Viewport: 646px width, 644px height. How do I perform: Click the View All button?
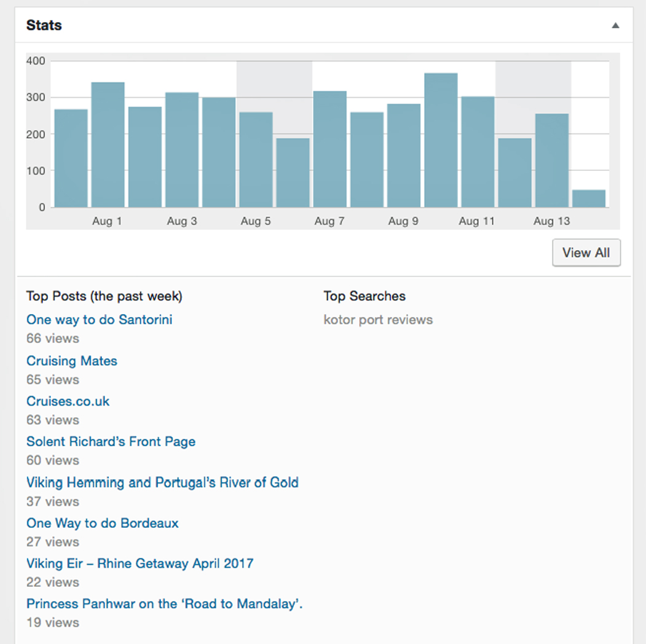click(x=586, y=253)
